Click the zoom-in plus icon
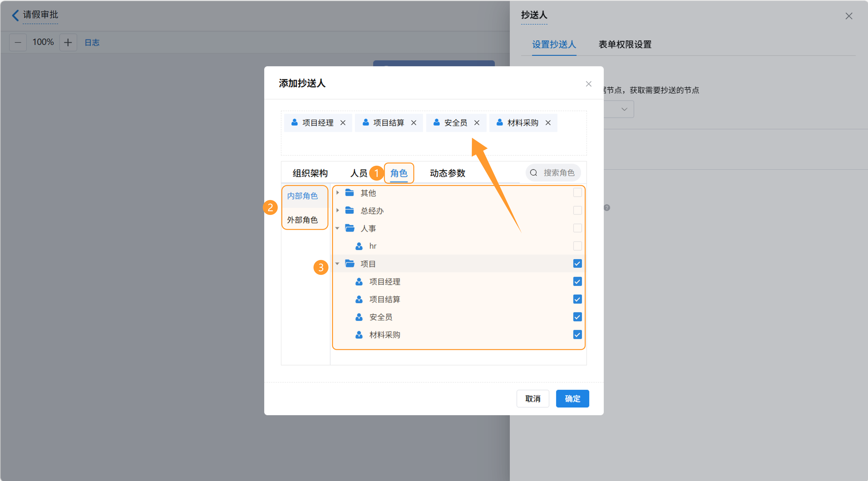This screenshot has width=868, height=481. coord(68,42)
